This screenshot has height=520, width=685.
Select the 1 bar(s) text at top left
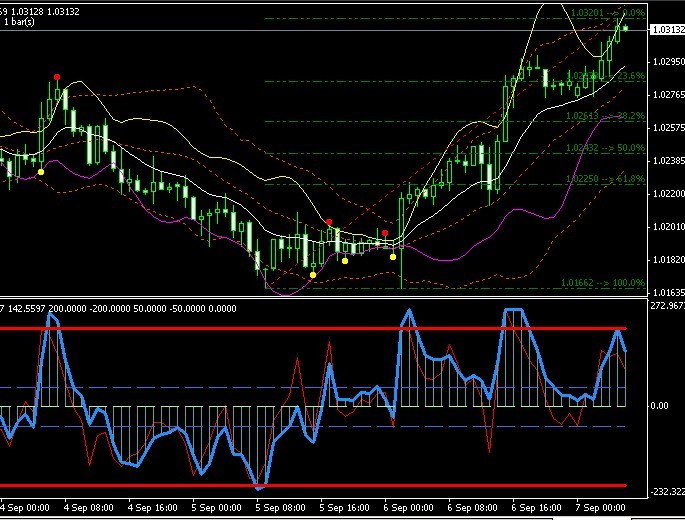pyautogui.click(x=19, y=21)
